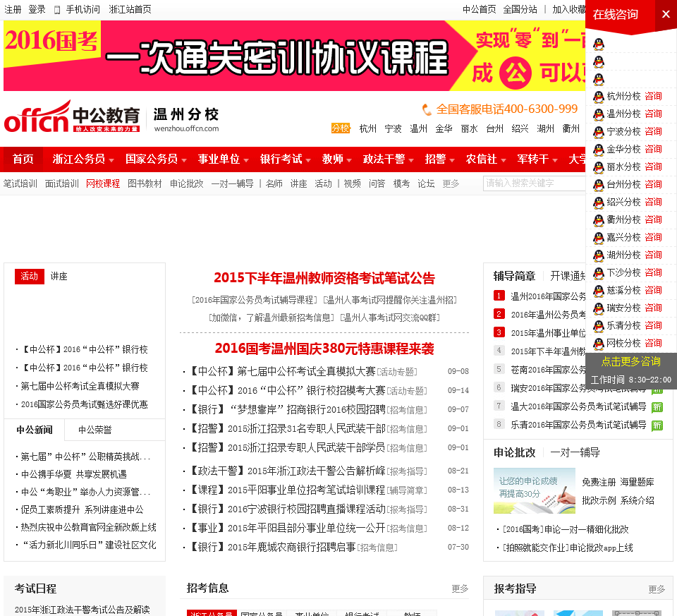Click the QQ penguin icon beside 温州分校
This screenshot has width=677, height=616.
pyautogui.click(x=599, y=114)
